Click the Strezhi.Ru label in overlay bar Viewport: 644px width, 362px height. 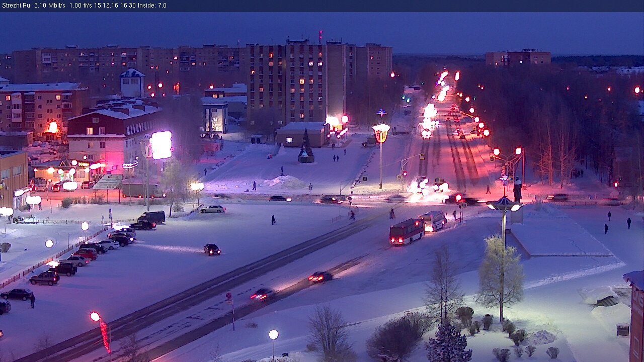(16, 6)
